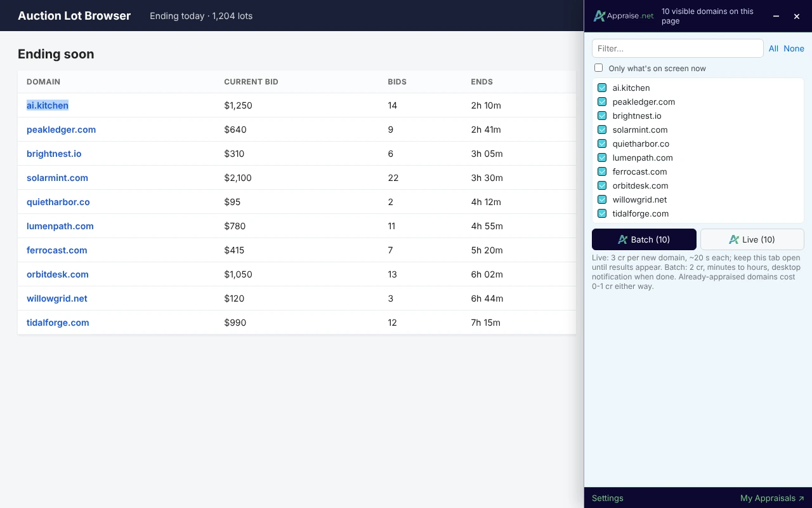The height and width of the screenshot is (508, 812).
Task: Click the DOMAIN column header
Action: point(44,82)
